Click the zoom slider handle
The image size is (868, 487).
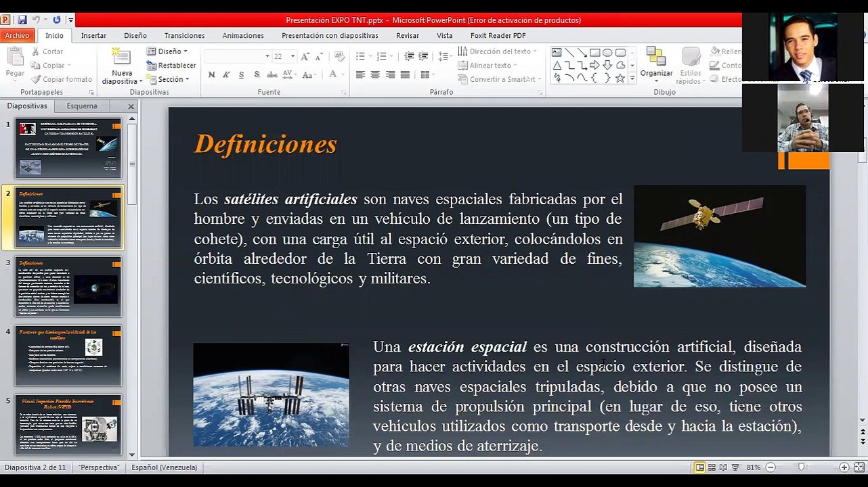tap(802, 467)
